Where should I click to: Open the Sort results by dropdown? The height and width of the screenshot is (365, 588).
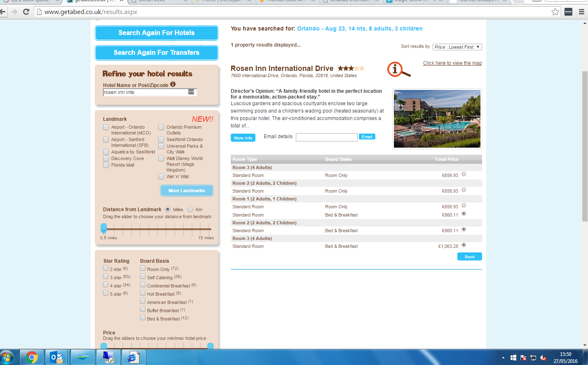click(x=457, y=47)
